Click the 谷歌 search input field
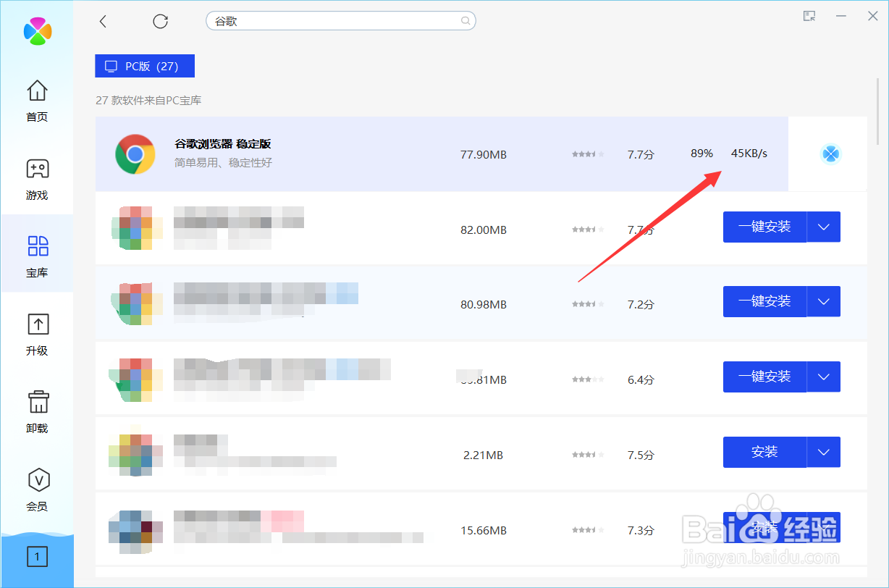Viewport: 889px width, 588px height. [x=341, y=22]
